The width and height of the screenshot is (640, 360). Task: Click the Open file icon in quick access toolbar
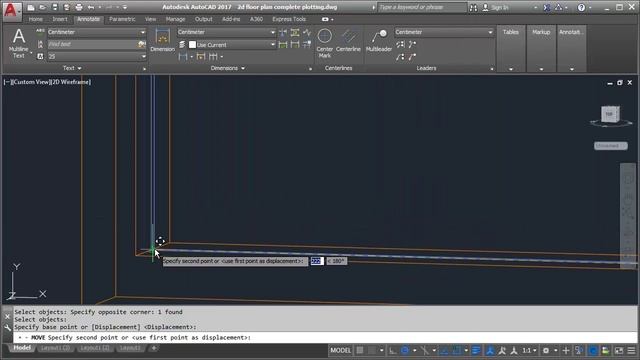coord(42,7)
